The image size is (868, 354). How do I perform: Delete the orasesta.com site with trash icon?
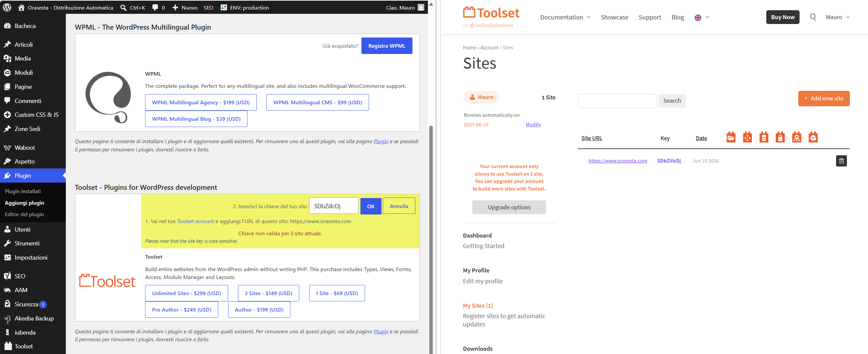(x=841, y=161)
